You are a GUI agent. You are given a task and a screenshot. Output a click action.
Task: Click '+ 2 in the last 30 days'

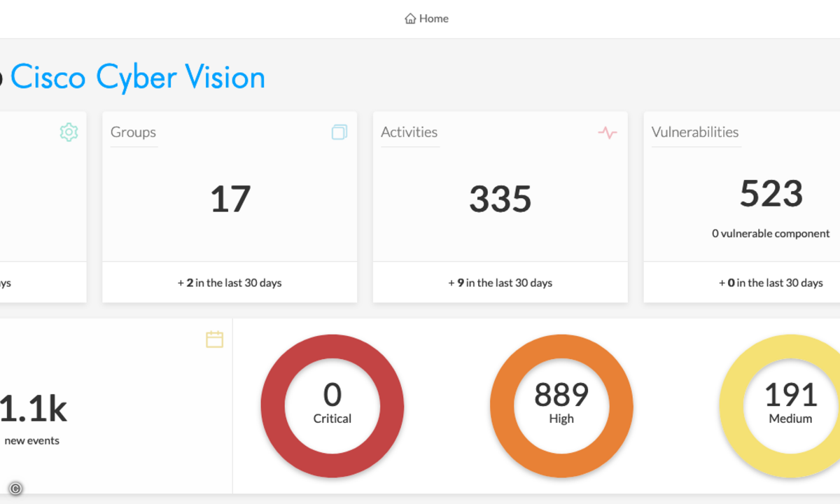coord(230,283)
